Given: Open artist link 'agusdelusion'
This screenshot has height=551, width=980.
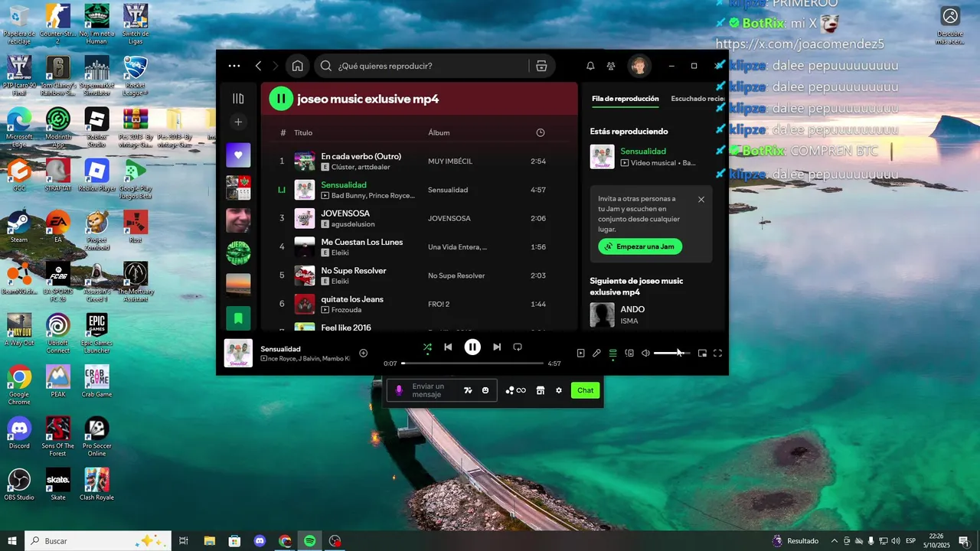Looking at the screenshot, I should (353, 224).
